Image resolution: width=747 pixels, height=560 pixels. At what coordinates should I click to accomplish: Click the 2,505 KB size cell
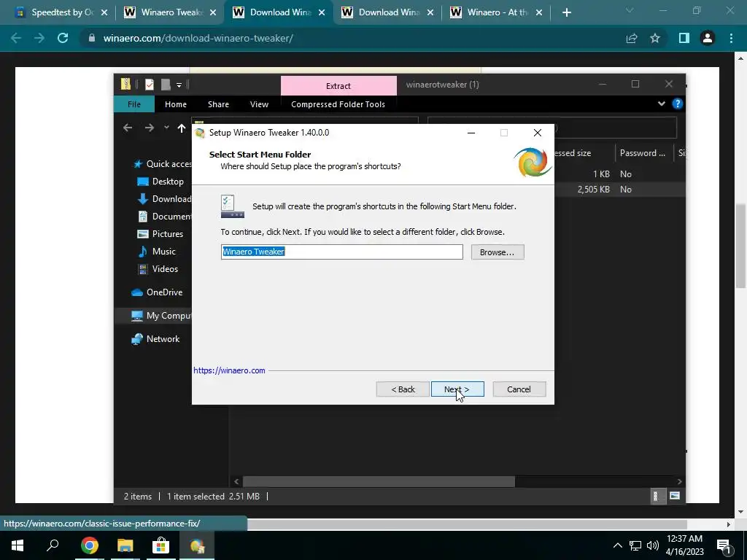(x=593, y=190)
